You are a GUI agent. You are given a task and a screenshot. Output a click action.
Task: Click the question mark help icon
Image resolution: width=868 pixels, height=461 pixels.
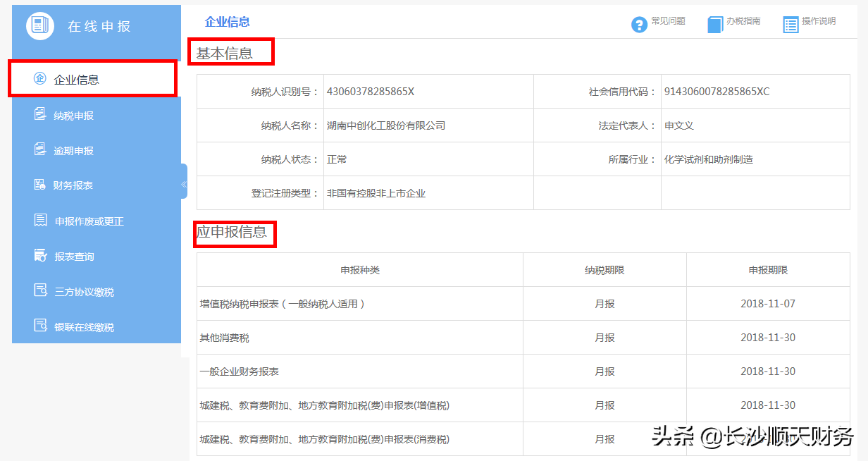tap(639, 23)
